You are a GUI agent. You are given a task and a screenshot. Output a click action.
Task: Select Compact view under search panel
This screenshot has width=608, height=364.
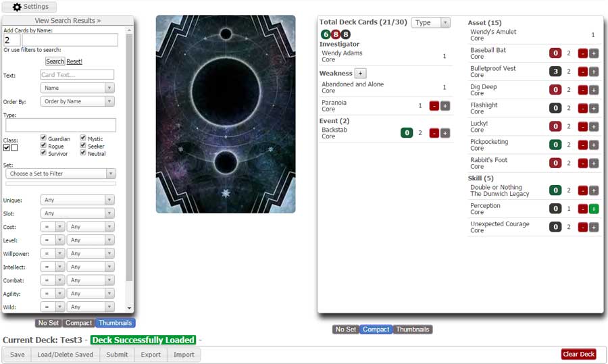click(x=79, y=323)
